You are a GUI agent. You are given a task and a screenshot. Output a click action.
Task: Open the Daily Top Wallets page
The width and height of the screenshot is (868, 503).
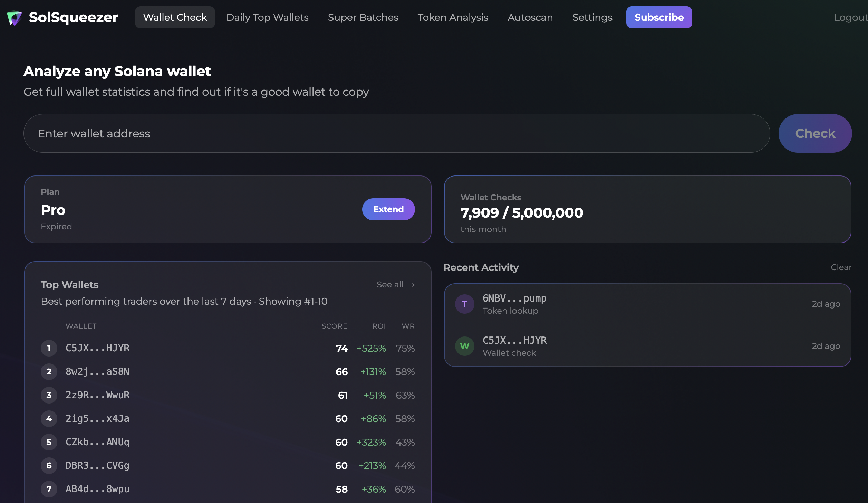(x=267, y=17)
